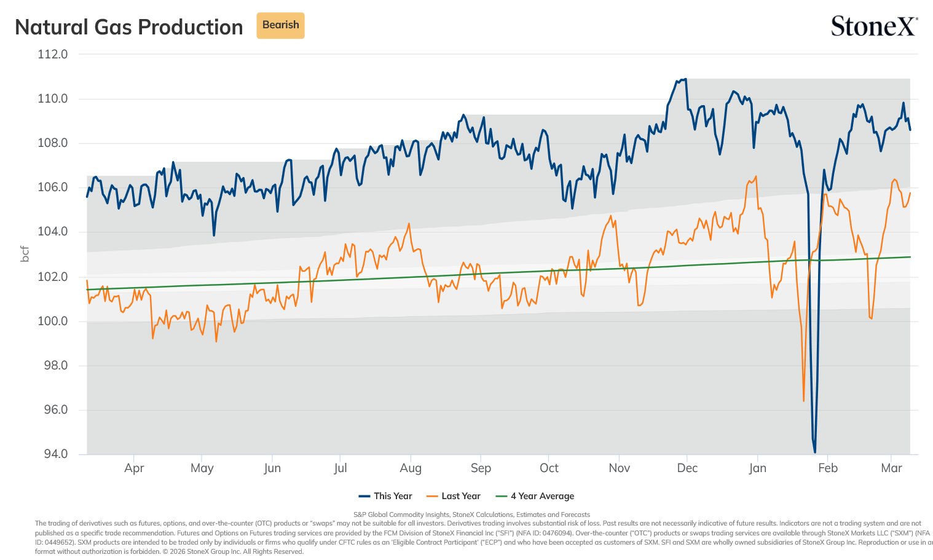
Task: Click the Bearish badge
Action: click(x=280, y=25)
